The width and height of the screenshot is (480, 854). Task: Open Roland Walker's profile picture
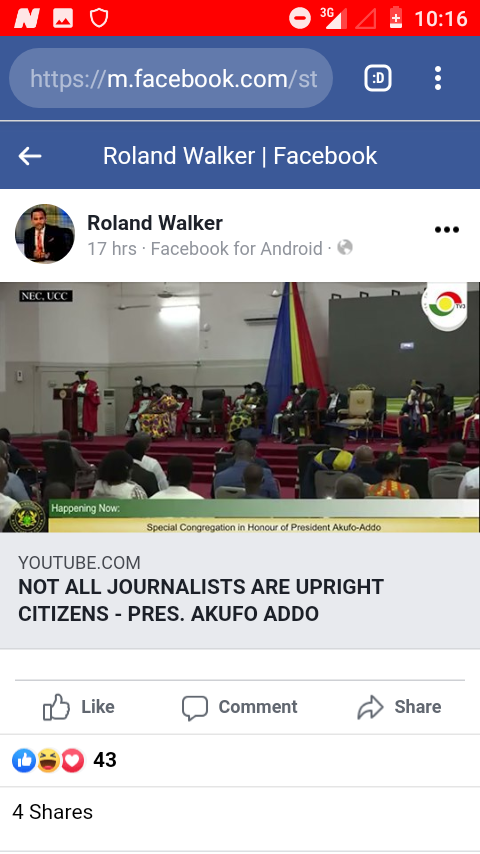click(45, 234)
